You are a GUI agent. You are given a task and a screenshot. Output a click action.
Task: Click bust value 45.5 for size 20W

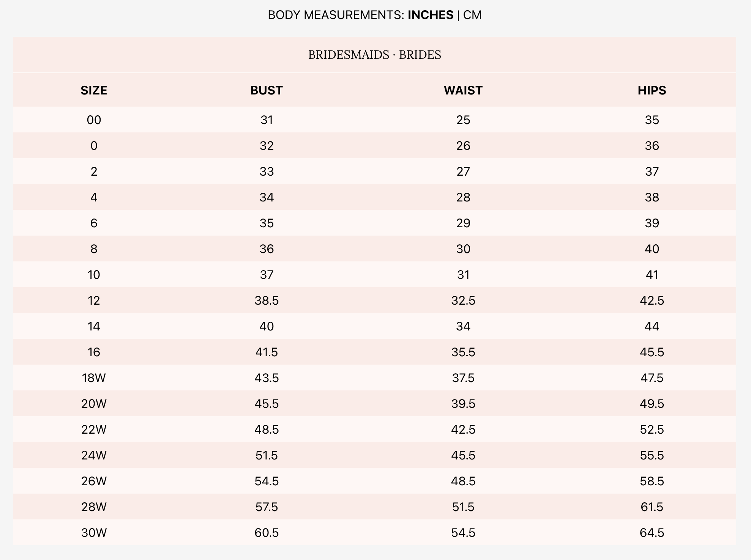pyautogui.click(x=267, y=404)
